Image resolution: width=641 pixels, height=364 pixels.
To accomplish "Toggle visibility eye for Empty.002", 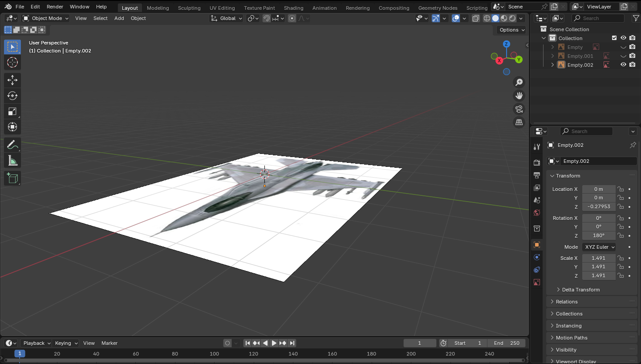I will pos(623,65).
